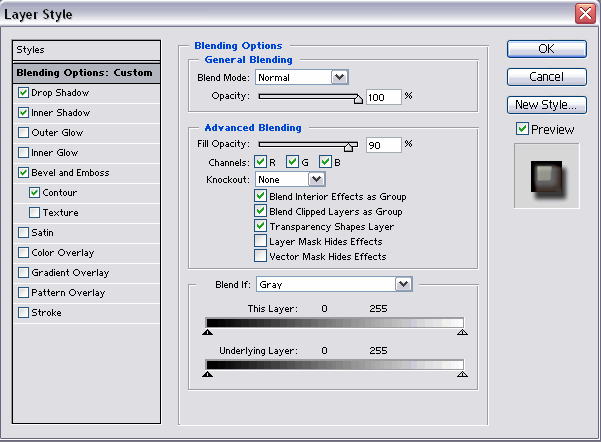Click This Layer white point slider
This screenshot has height=442, width=601.
(462, 332)
